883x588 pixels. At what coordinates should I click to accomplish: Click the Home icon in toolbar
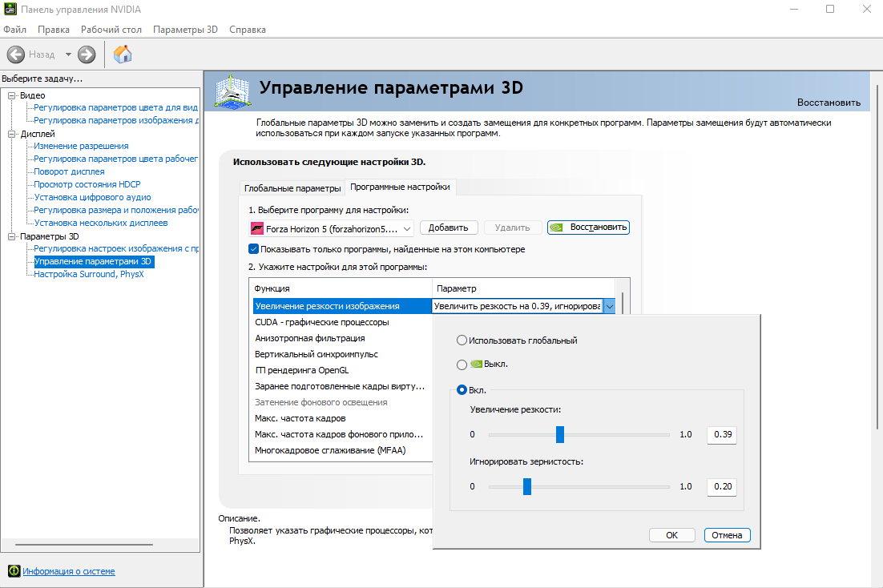pyautogui.click(x=123, y=54)
